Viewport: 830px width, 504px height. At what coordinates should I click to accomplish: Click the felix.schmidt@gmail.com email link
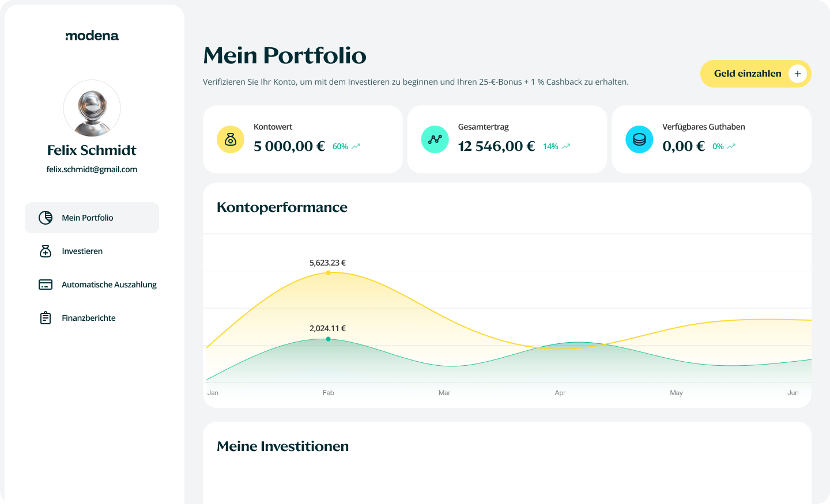(x=92, y=169)
